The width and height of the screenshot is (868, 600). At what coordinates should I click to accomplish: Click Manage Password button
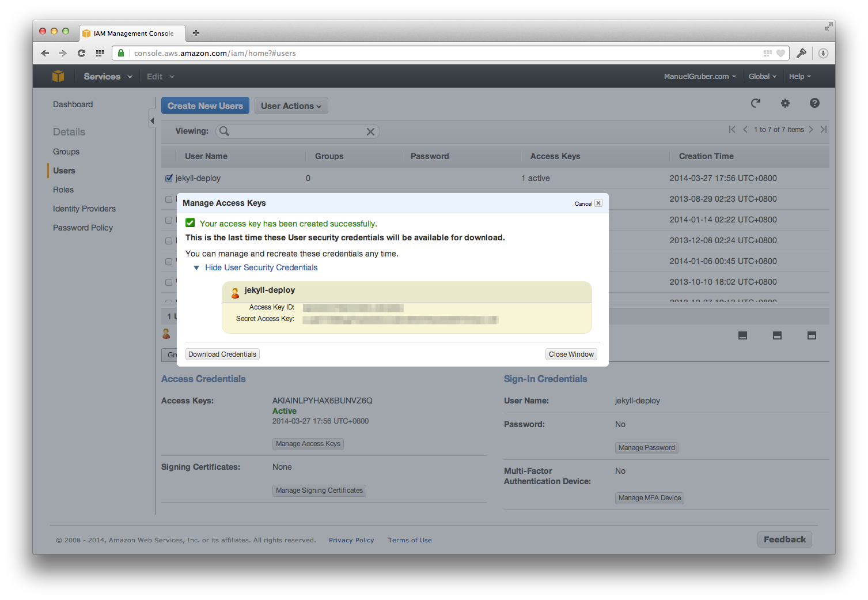pyautogui.click(x=647, y=448)
